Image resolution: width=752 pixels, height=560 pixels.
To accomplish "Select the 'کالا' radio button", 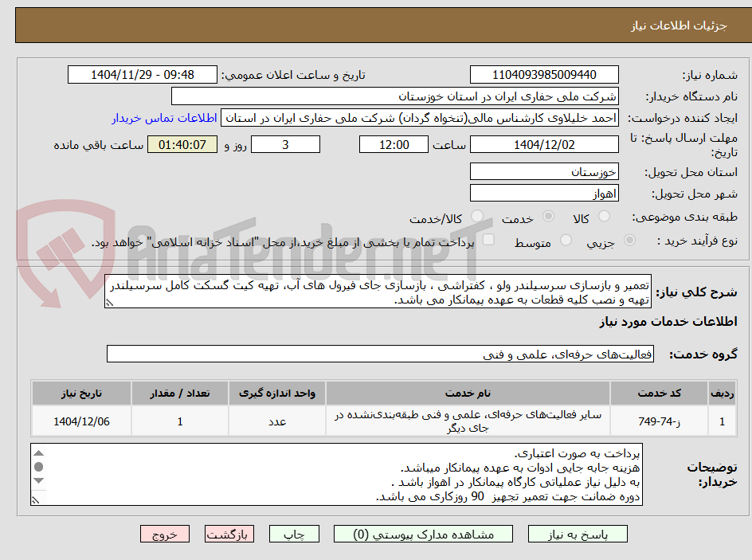I will [605, 217].
